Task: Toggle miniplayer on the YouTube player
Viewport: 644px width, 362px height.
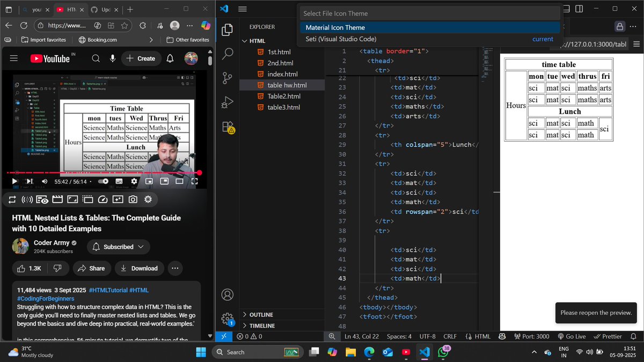Action: (x=149, y=181)
